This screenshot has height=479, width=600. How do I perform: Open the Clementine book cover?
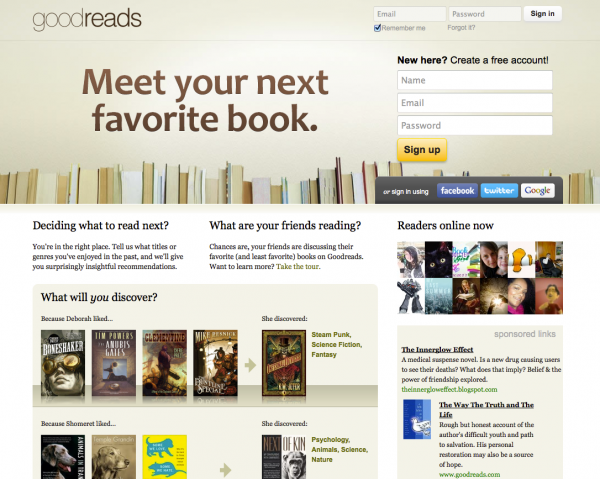coord(165,363)
